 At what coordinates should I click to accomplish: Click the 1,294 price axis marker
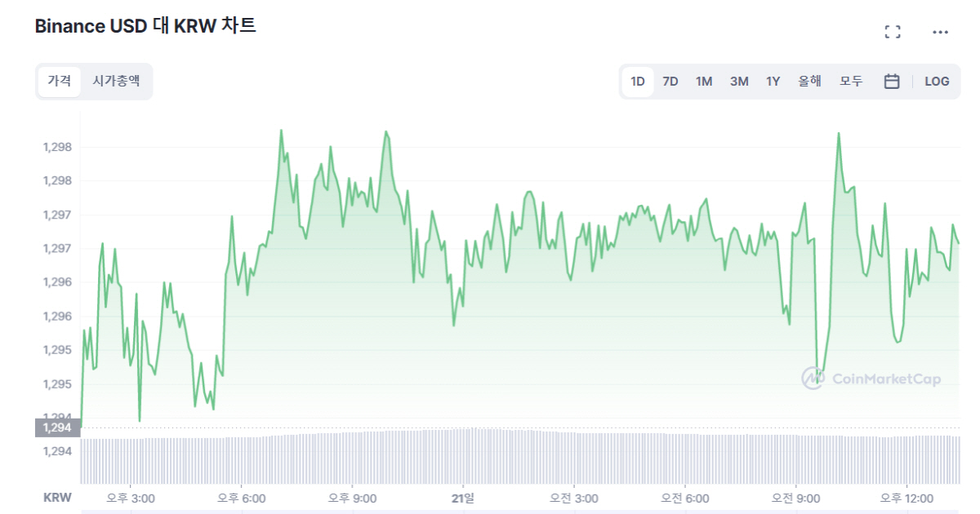coord(57,427)
